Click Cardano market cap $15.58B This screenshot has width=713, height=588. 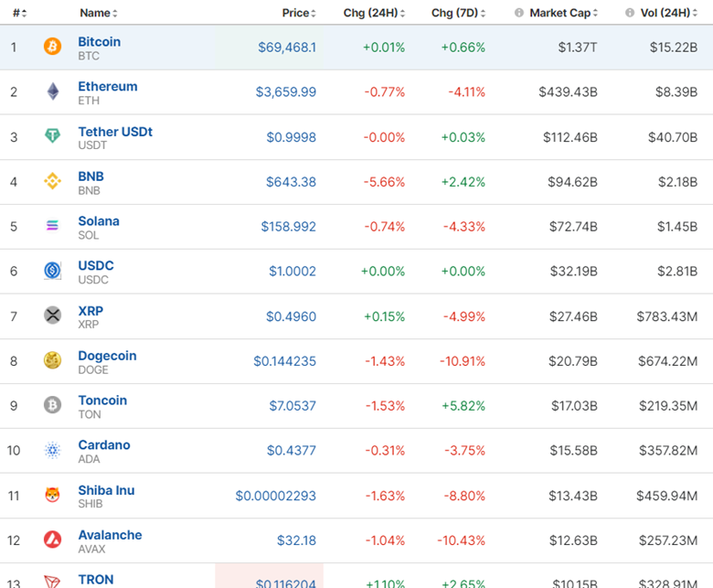pyautogui.click(x=573, y=450)
